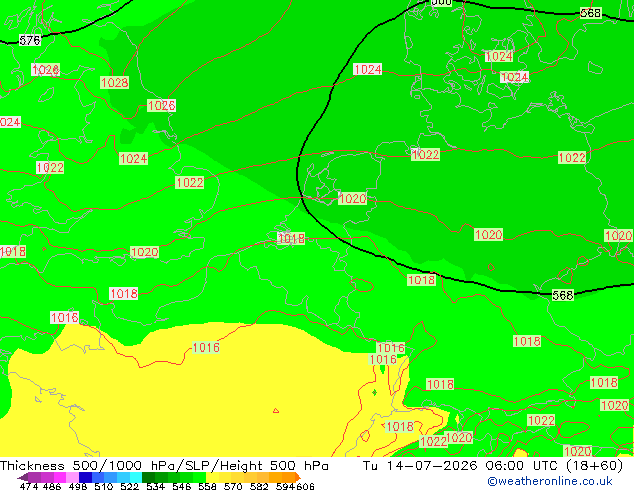Click the 486 legend value
Viewport: 634px width, 490px height.
pos(52,486)
